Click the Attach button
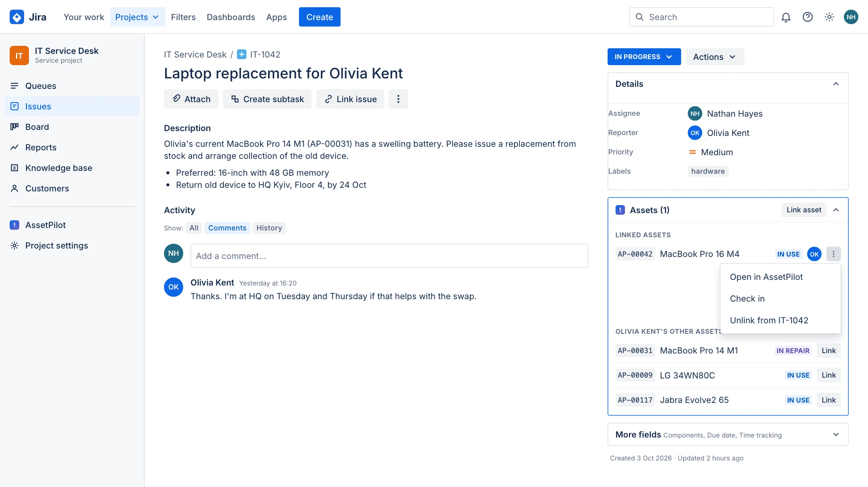 tap(191, 99)
